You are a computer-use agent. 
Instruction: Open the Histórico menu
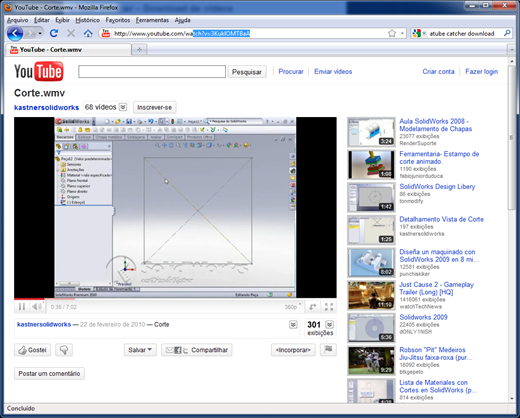click(87, 20)
